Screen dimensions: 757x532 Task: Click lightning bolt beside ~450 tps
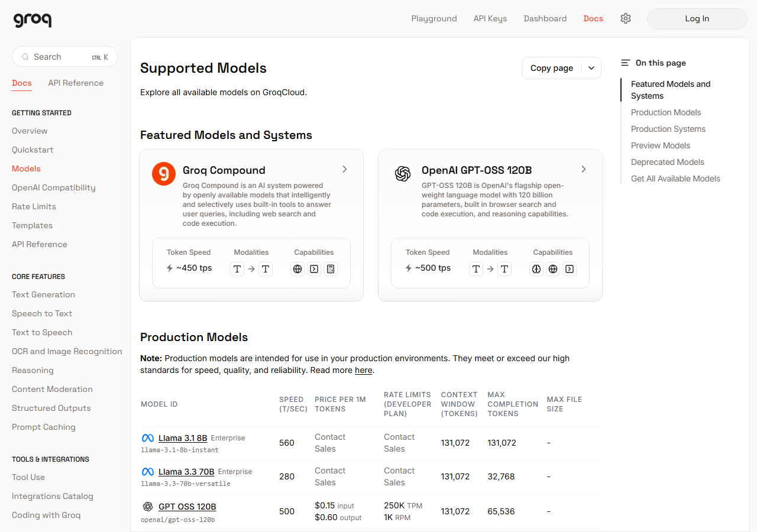(x=170, y=268)
